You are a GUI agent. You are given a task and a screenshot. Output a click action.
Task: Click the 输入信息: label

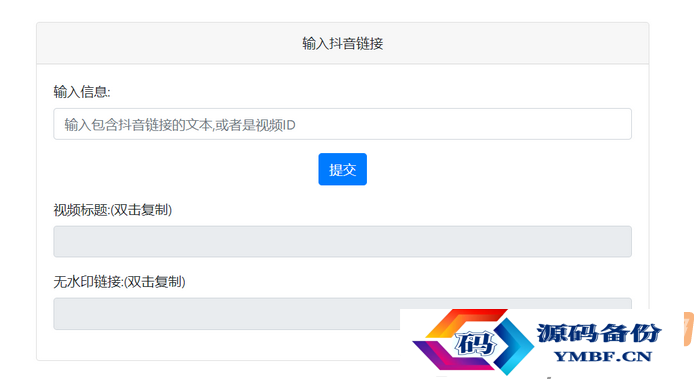point(82,92)
